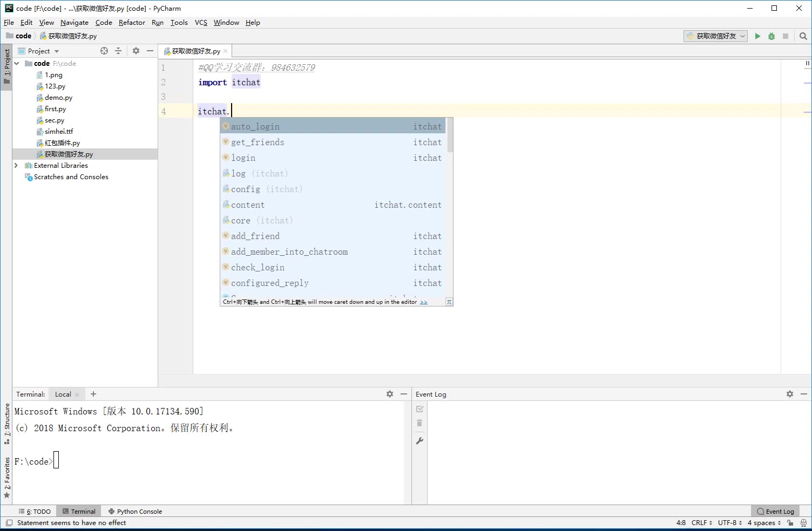Click the >> link in completion hint
This screenshot has height=531, width=812.
(x=424, y=302)
